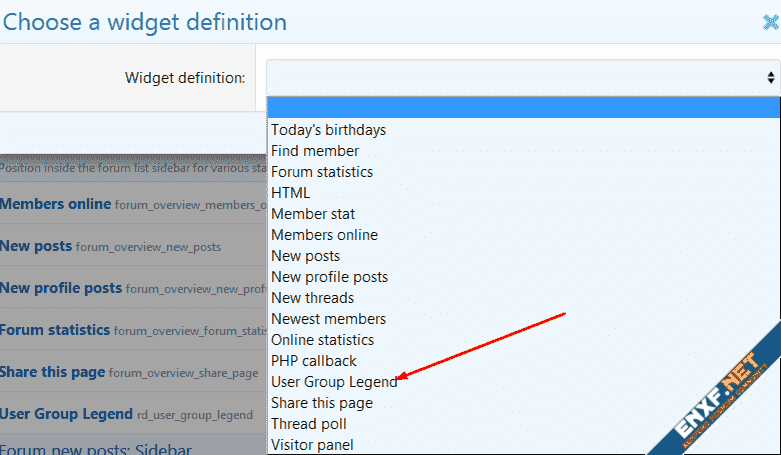Open the Widget definition dropdown arrow

pos(770,77)
